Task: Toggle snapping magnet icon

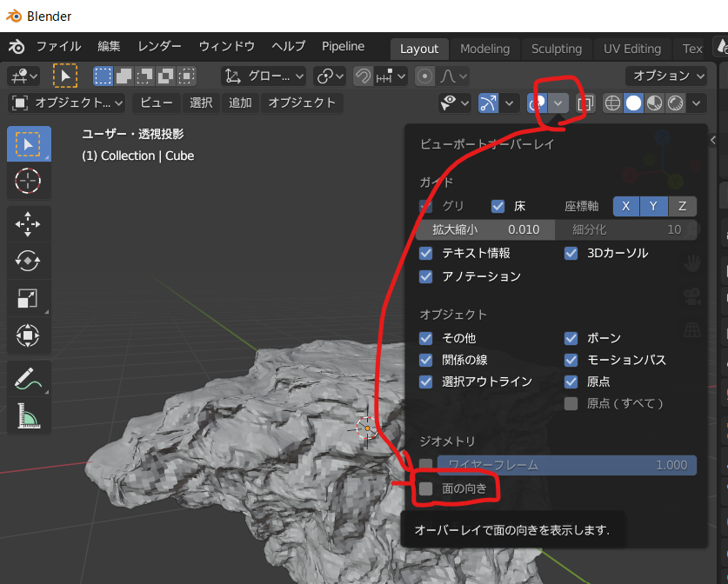Action: [363, 76]
